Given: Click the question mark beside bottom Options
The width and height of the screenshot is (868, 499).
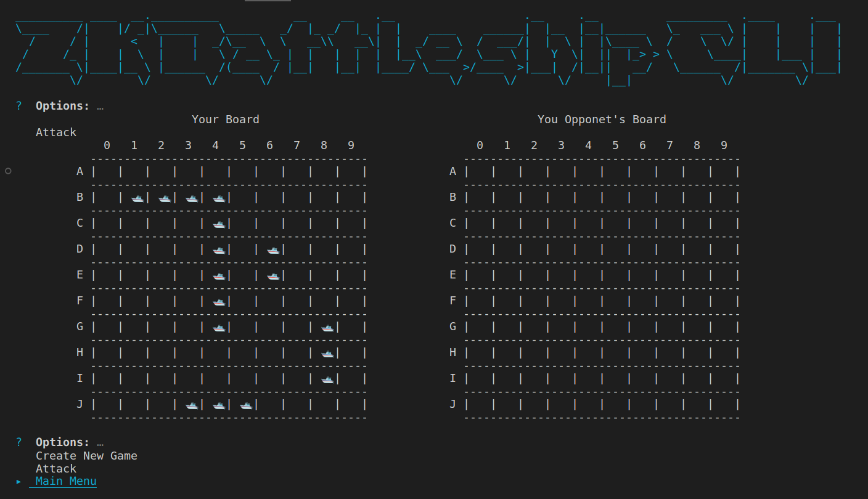Looking at the screenshot, I should pyautogui.click(x=19, y=442).
